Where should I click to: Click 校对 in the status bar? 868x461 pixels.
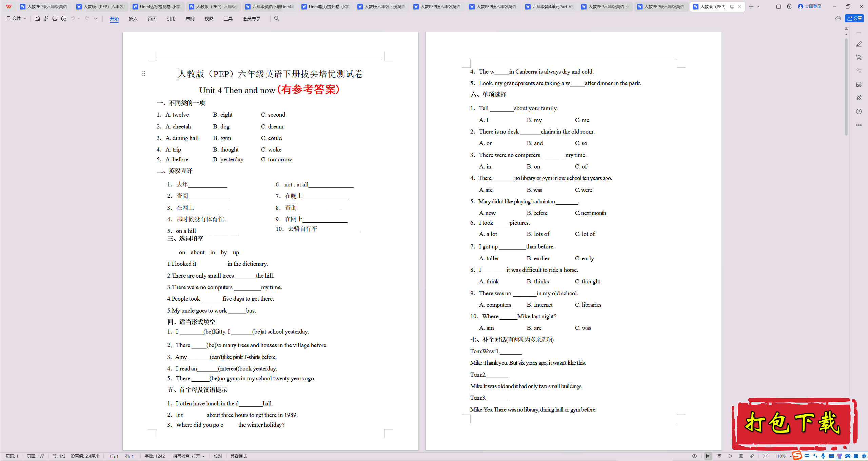[x=218, y=456]
